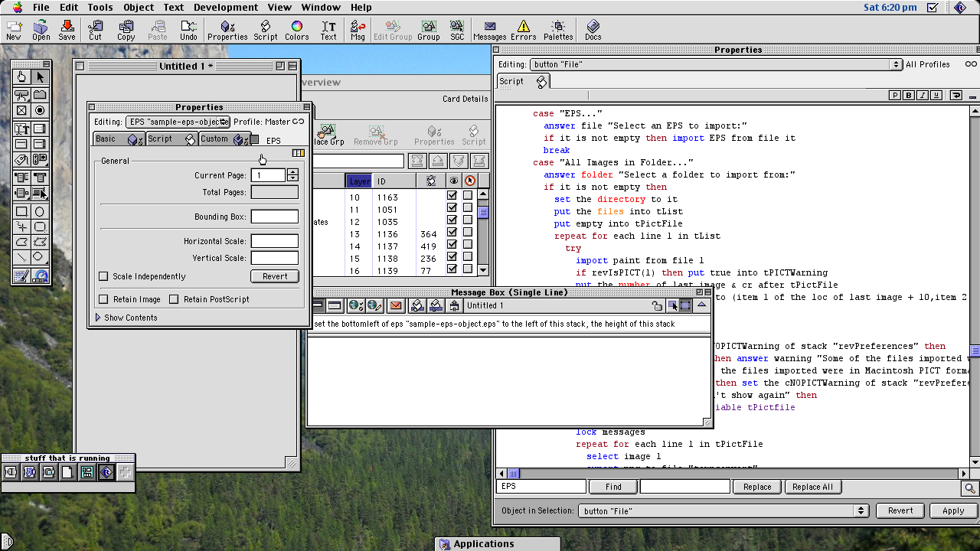Open the Development menu
The width and height of the screenshot is (980, 551).
coord(226,7)
